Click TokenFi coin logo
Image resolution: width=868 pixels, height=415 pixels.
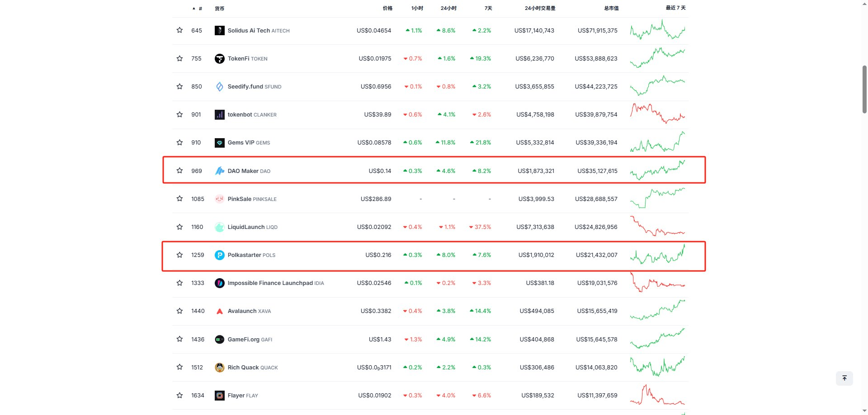pyautogui.click(x=220, y=59)
